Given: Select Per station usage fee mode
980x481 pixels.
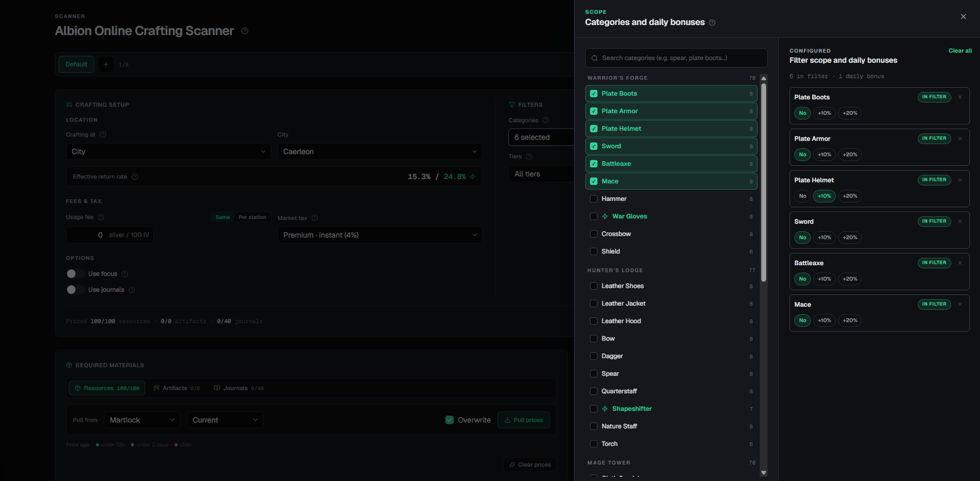Looking at the screenshot, I should (252, 217).
